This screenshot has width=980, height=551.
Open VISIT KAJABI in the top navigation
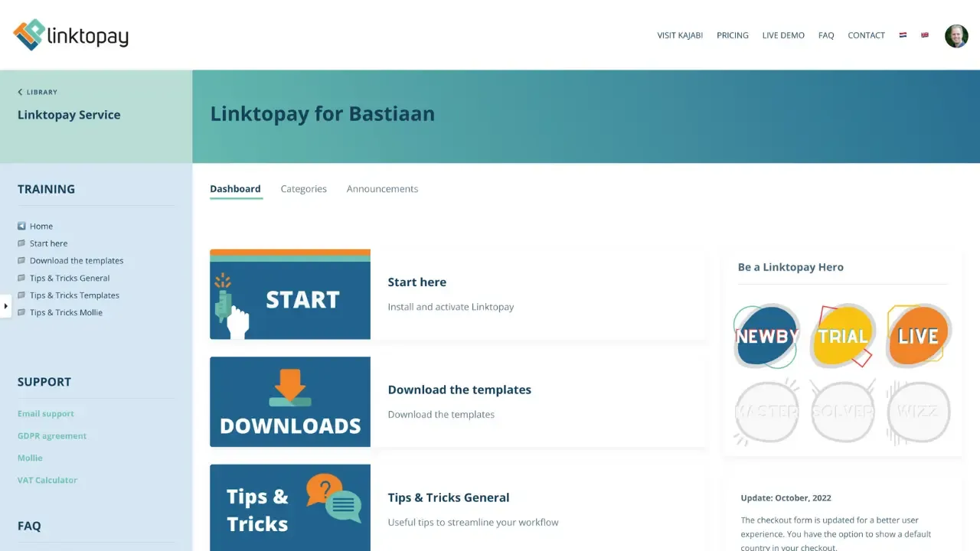point(680,35)
